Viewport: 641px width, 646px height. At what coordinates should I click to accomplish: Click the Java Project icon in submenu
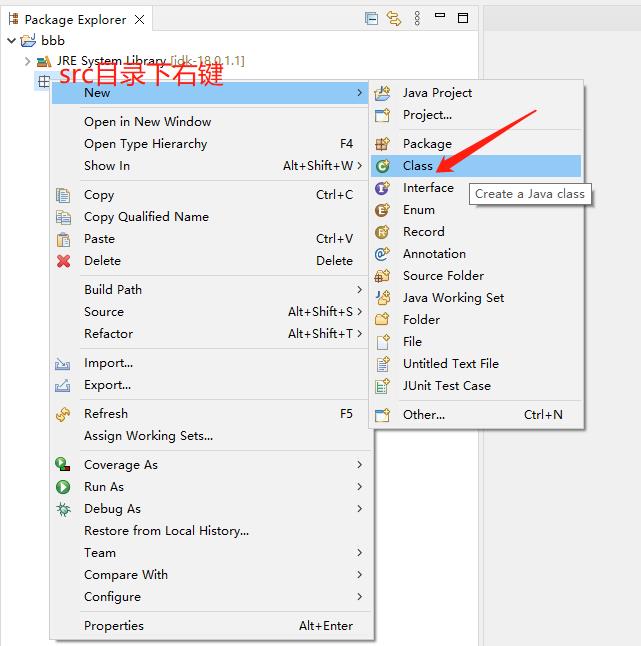click(382, 93)
